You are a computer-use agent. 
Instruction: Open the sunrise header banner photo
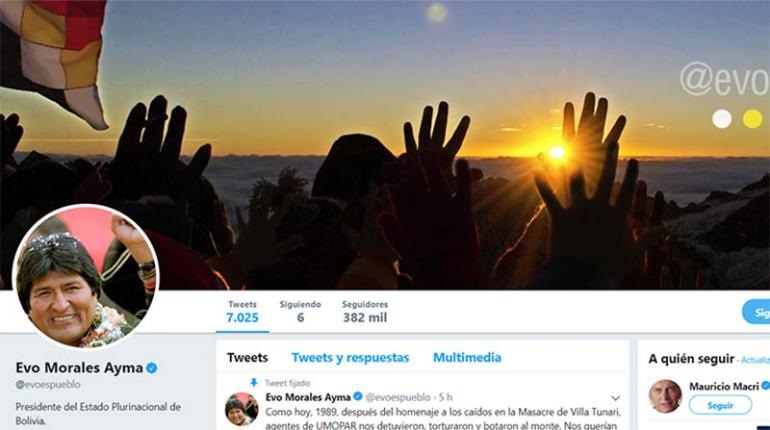pos(385,145)
